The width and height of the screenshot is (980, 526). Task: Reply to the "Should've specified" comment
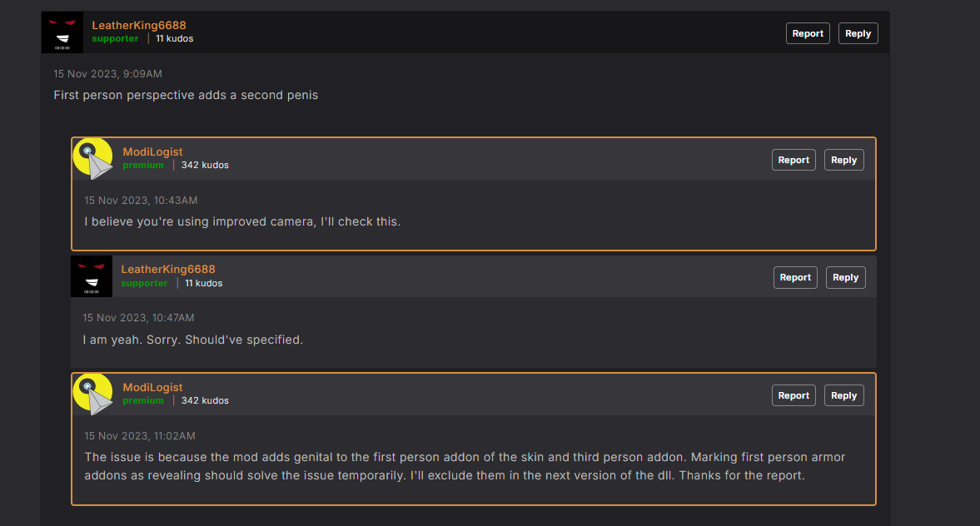pos(846,277)
